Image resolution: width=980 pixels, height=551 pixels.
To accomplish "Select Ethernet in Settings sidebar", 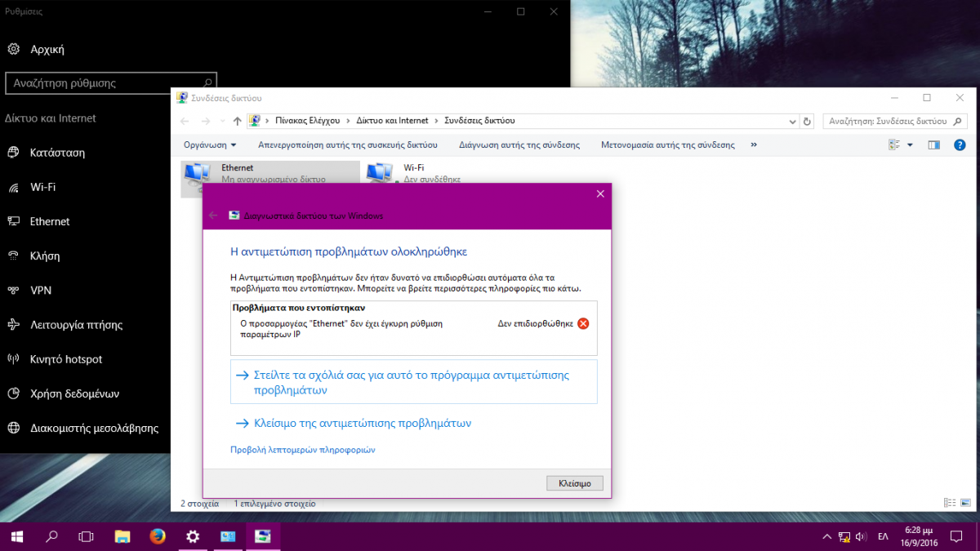I will point(50,221).
